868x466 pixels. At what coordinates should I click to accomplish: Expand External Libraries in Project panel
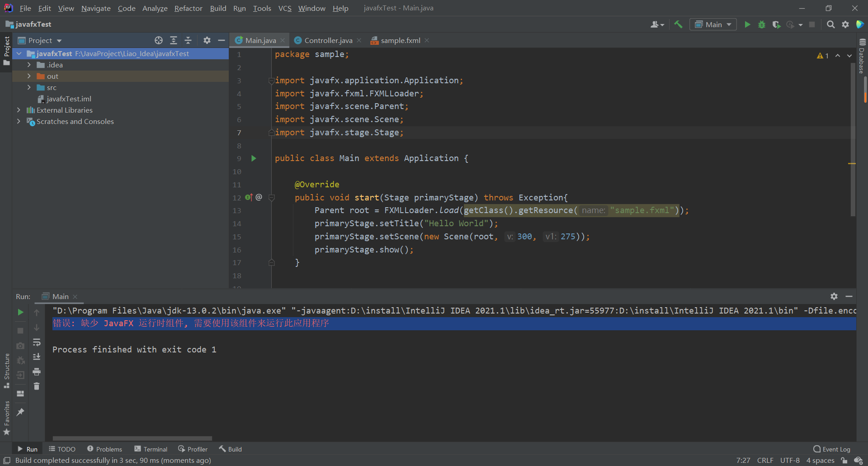[x=19, y=110]
